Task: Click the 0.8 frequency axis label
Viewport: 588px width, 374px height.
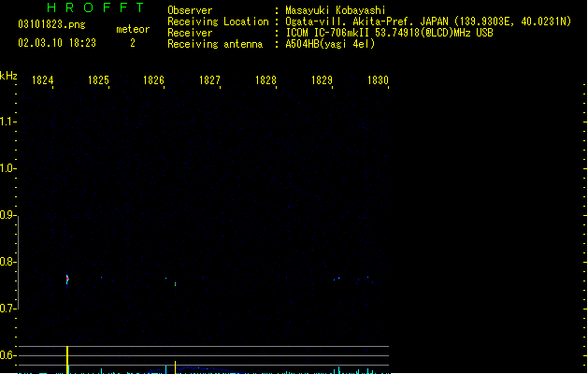Action: (x=7, y=262)
